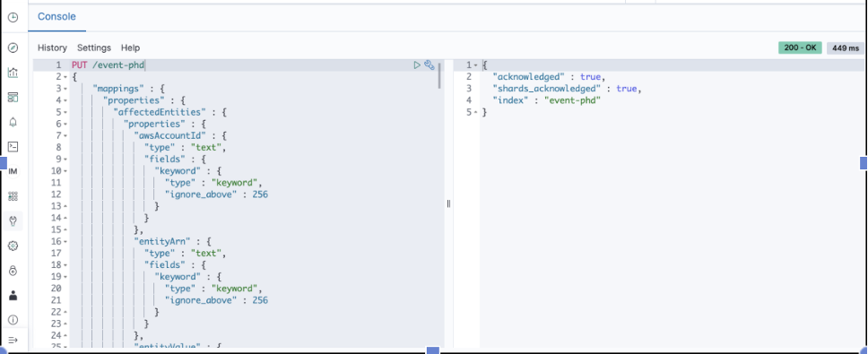This screenshot has width=868, height=354.
Task: Collapse "keyword" fold arrow at line 10
Action: tap(65, 171)
